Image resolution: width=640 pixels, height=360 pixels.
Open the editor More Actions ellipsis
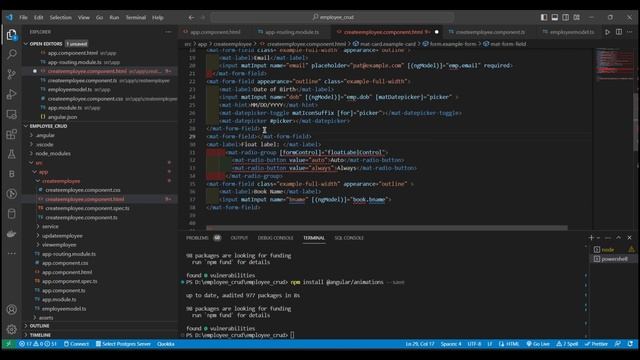click(x=630, y=32)
